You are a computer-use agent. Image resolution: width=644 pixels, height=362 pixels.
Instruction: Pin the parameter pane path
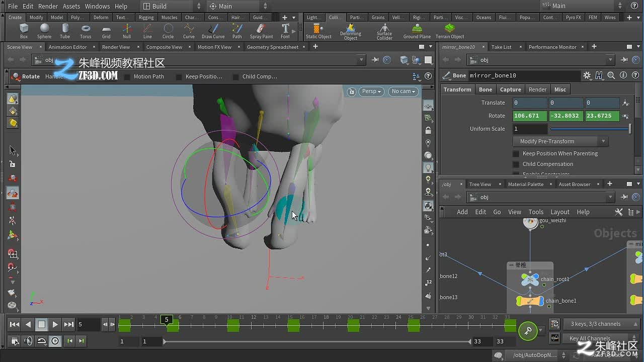click(624, 60)
